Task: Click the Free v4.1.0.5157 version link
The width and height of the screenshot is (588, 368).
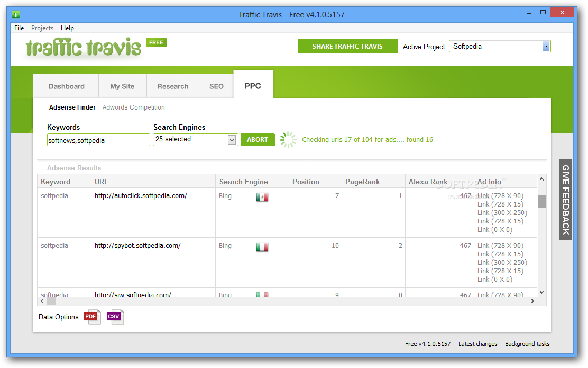Action: point(428,344)
